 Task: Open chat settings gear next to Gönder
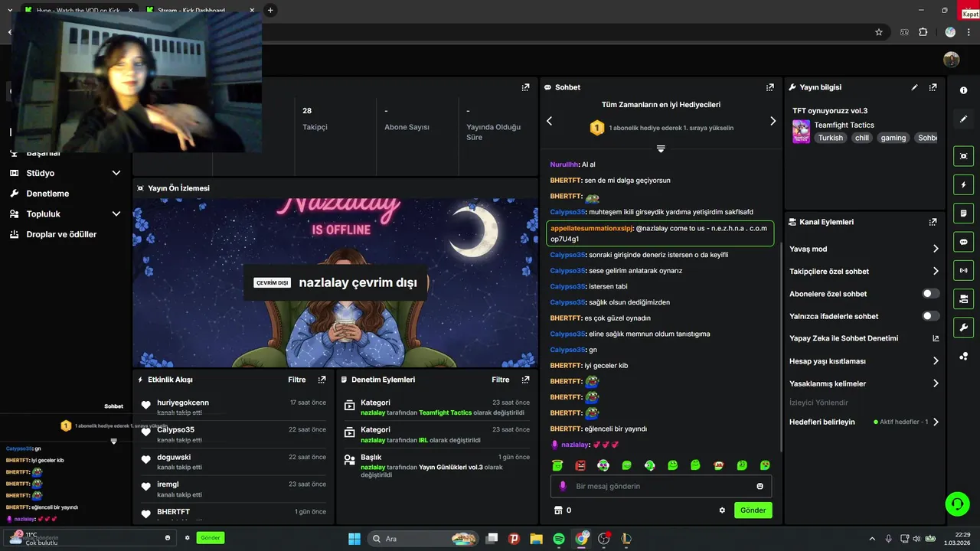pos(721,510)
